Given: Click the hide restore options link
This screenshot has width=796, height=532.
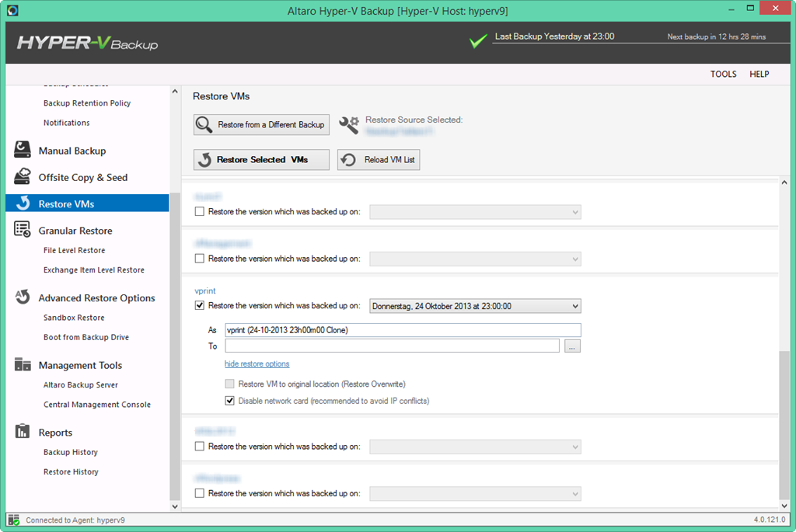Looking at the screenshot, I should pos(257,364).
